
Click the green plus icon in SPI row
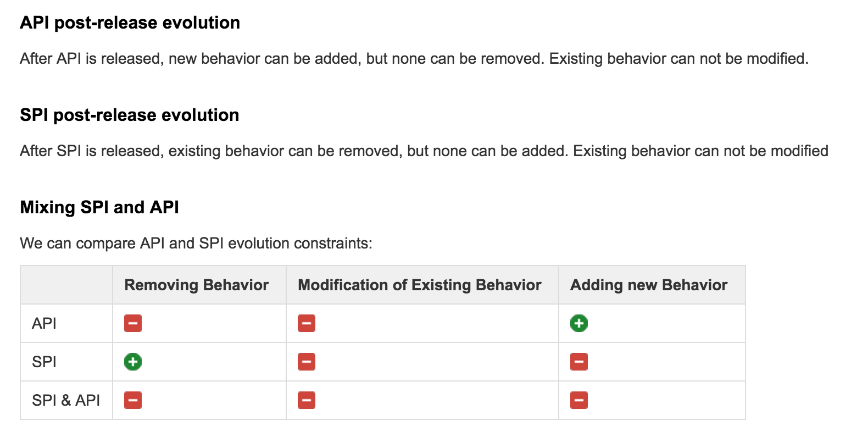(133, 362)
